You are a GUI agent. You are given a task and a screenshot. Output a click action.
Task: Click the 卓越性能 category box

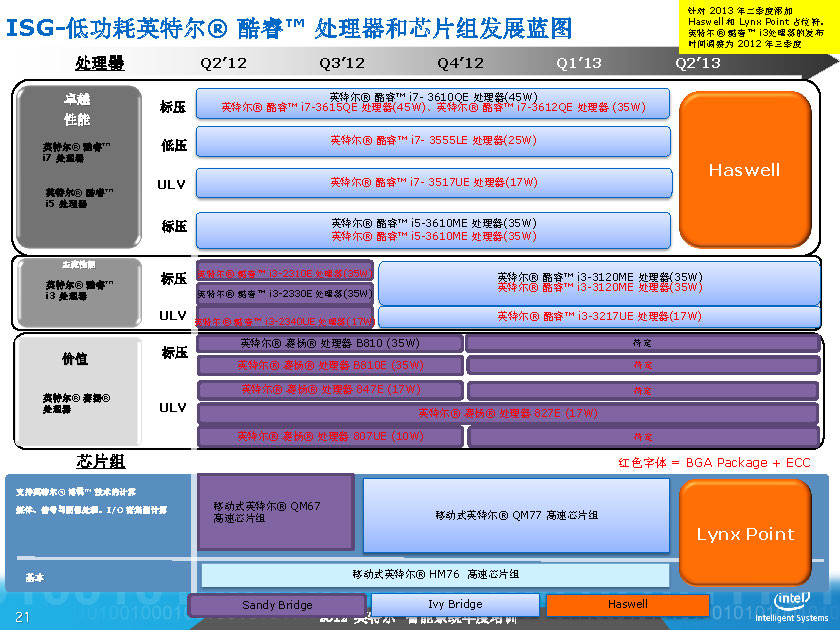[79, 167]
